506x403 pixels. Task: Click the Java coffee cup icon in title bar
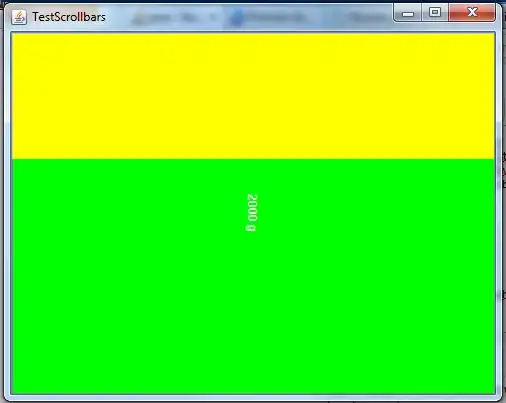(19, 17)
